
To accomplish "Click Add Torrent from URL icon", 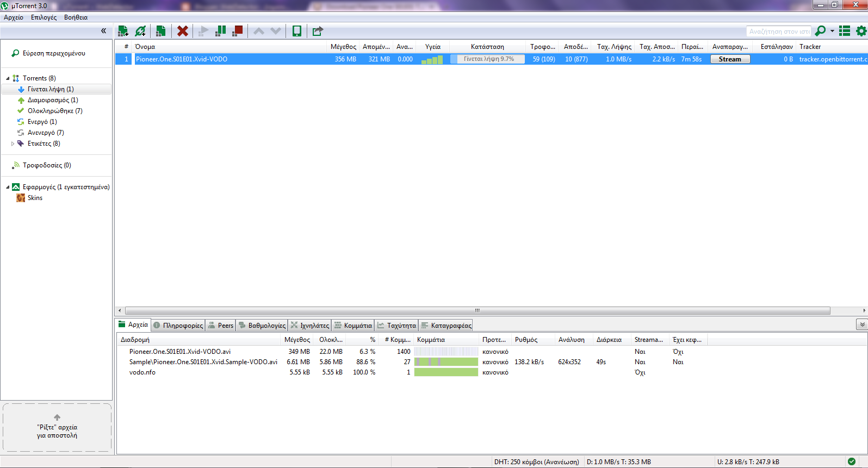I will pos(140,31).
